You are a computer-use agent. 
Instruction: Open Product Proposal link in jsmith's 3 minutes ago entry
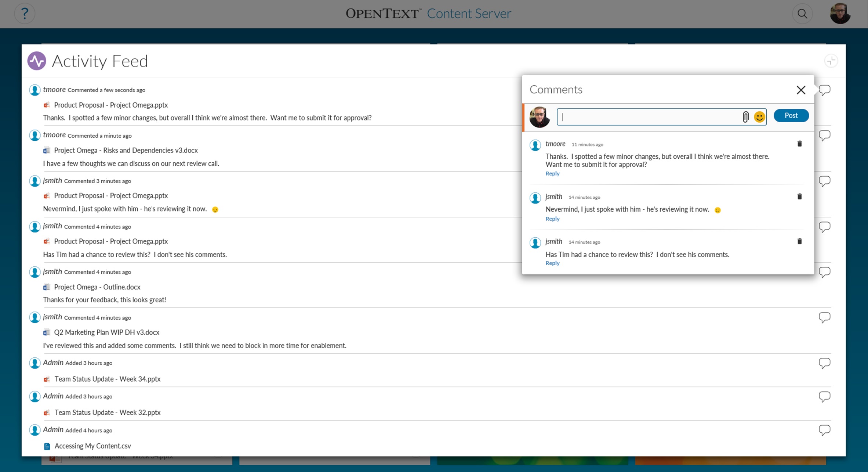coord(111,196)
